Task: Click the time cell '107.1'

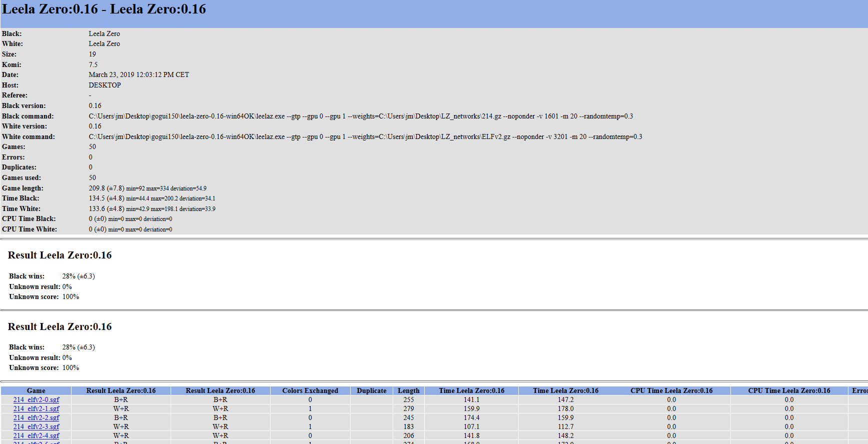Action: (x=471, y=426)
